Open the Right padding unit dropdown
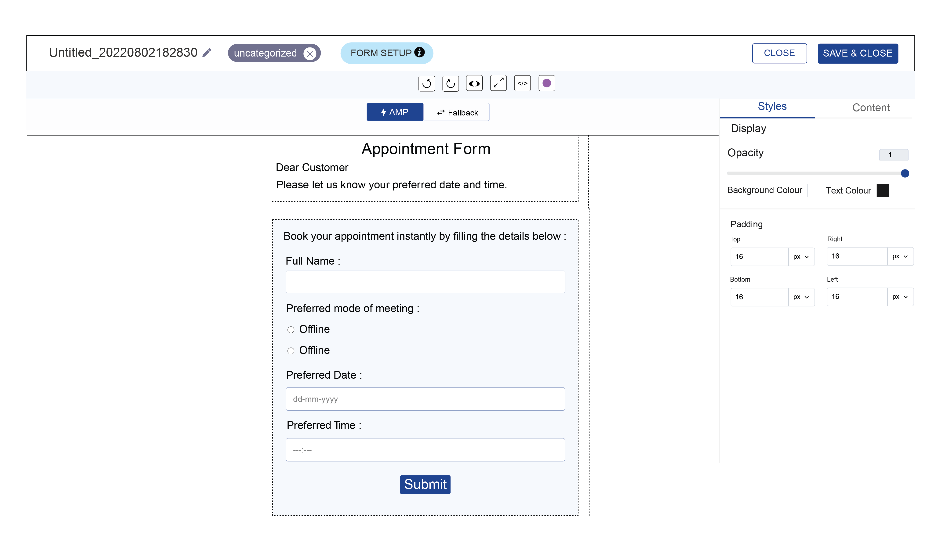 coord(900,256)
